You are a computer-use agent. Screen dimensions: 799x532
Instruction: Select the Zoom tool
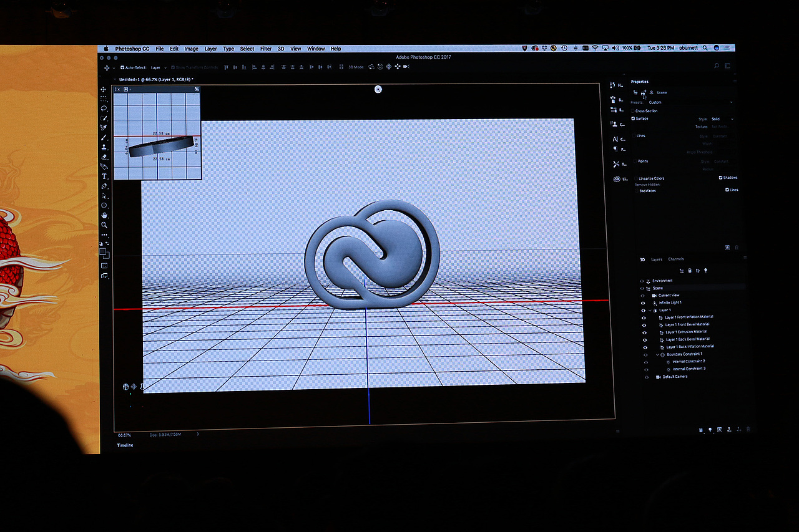[104, 223]
